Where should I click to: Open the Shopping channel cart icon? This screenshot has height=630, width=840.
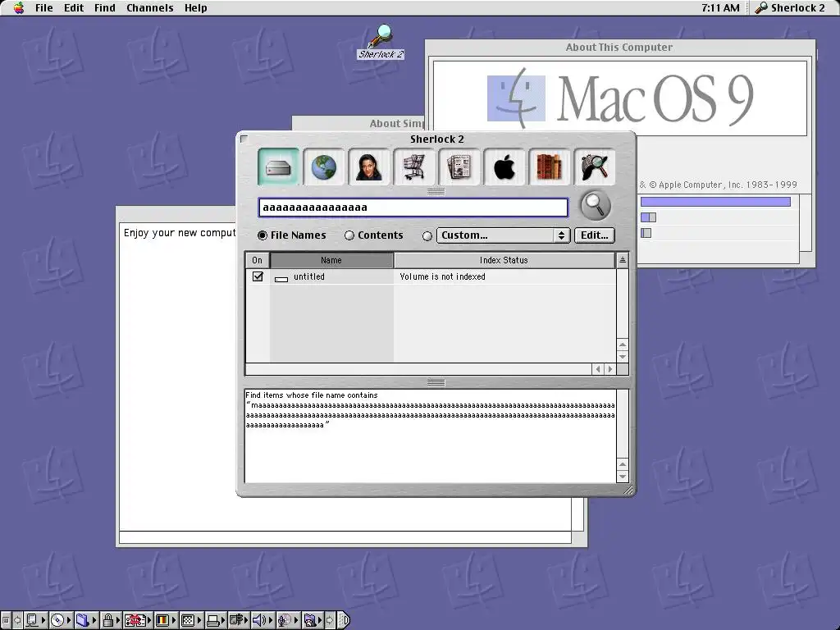pos(413,167)
